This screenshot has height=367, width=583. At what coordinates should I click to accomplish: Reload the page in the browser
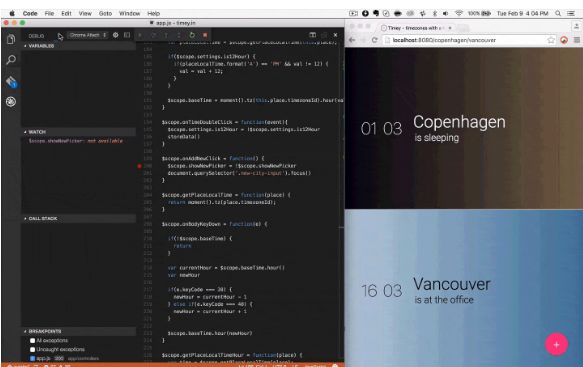tap(374, 40)
